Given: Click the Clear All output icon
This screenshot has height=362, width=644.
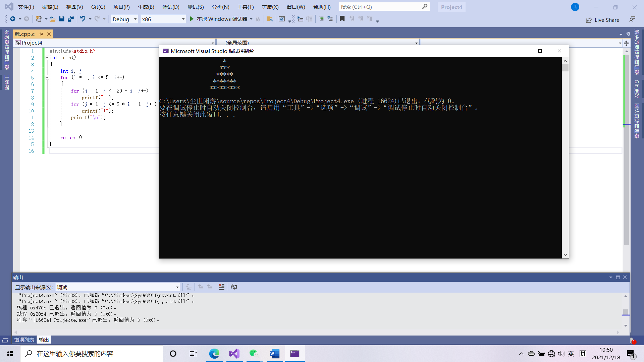Looking at the screenshot, I should pyautogui.click(x=222, y=287).
